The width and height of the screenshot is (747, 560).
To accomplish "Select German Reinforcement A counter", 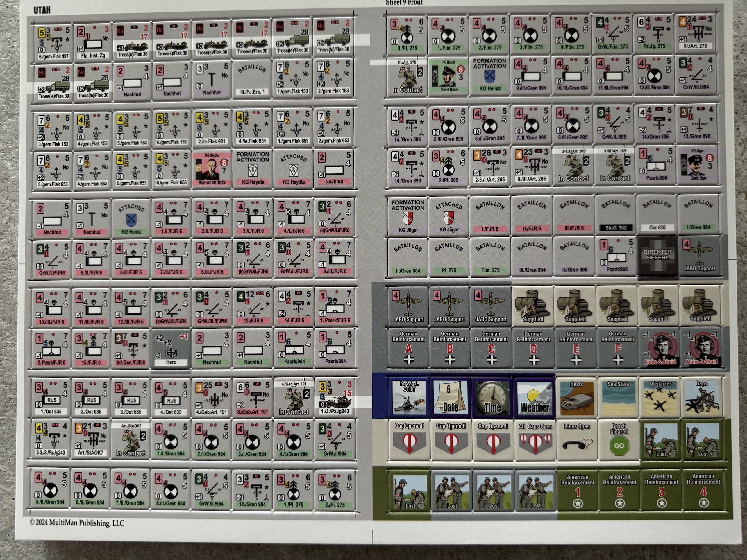I will point(409,348).
